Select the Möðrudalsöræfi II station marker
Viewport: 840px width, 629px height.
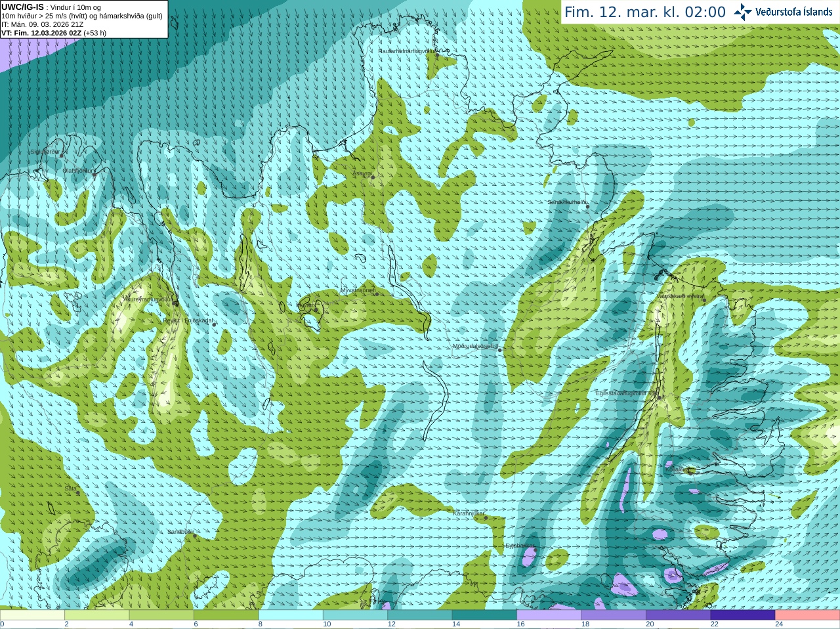point(499,350)
